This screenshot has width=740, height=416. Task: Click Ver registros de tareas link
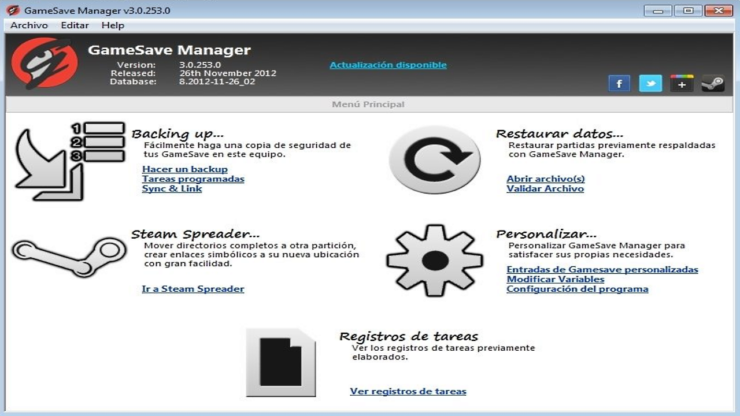[408, 391]
